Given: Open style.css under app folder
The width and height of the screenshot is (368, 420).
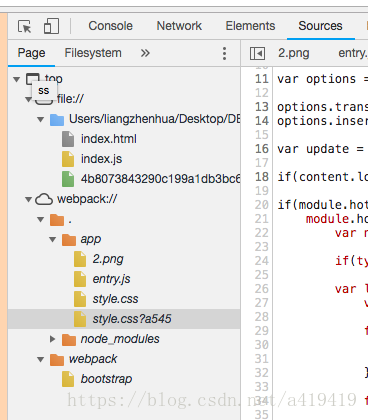Looking at the screenshot, I should [x=115, y=299].
